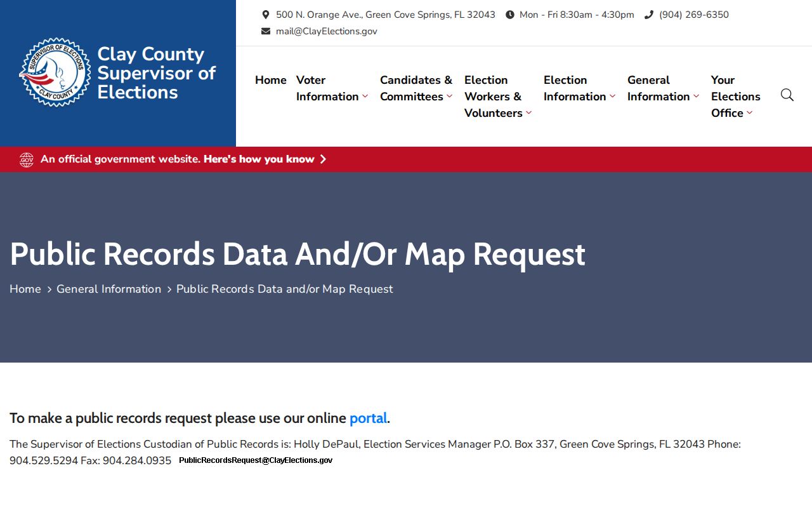Click the .GOV globe icon in red banner
Viewport: 812px width, 508px height.
click(26, 159)
